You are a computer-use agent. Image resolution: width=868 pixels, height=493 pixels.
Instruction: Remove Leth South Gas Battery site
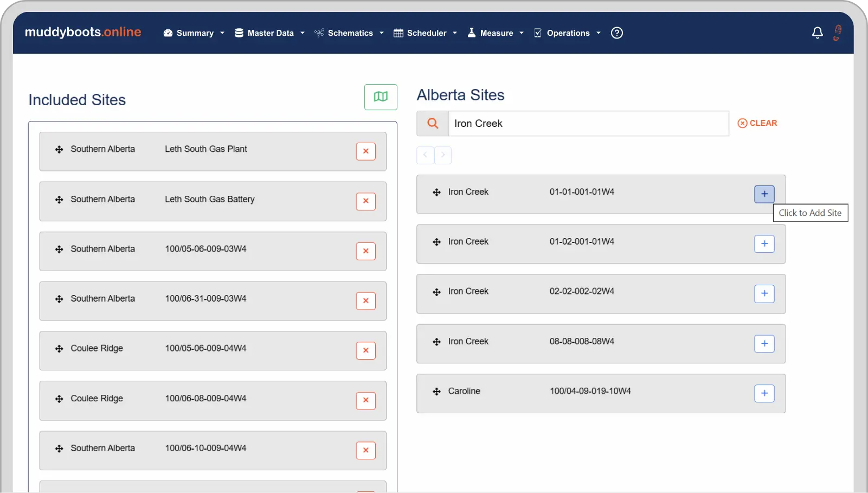(365, 201)
